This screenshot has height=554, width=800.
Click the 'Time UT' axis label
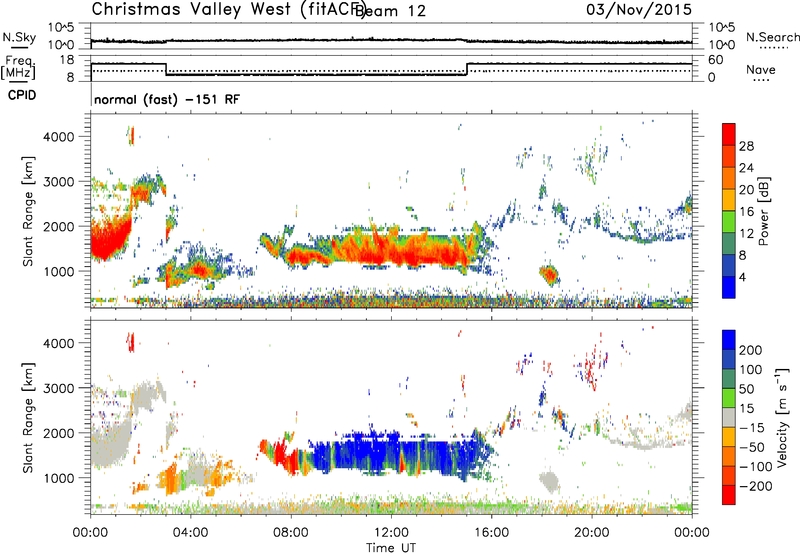pos(391,548)
